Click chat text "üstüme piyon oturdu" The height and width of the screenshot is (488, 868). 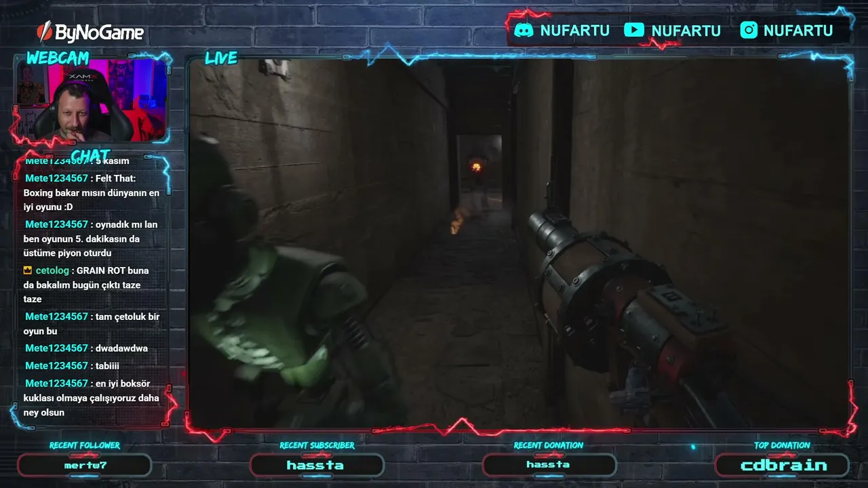pos(67,253)
